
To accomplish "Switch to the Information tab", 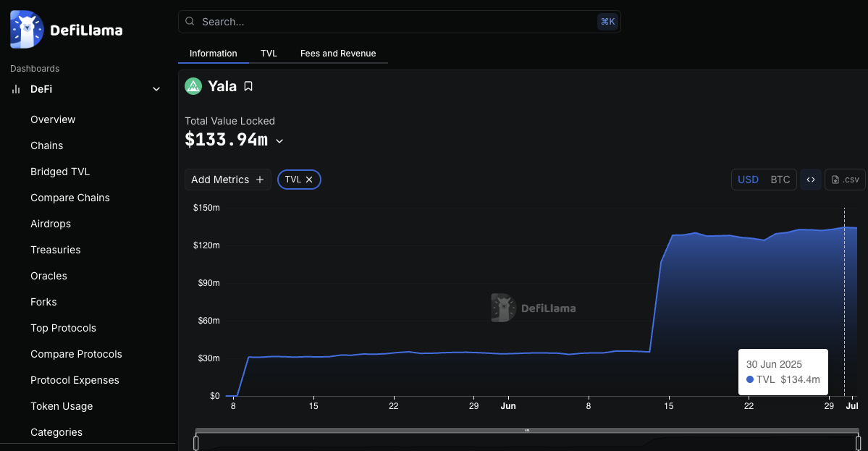I will [x=213, y=53].
